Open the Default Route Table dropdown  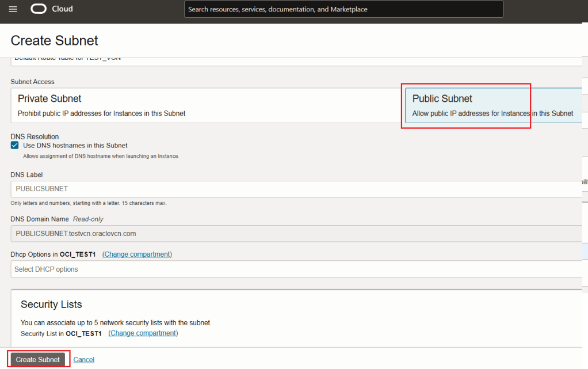296,60
